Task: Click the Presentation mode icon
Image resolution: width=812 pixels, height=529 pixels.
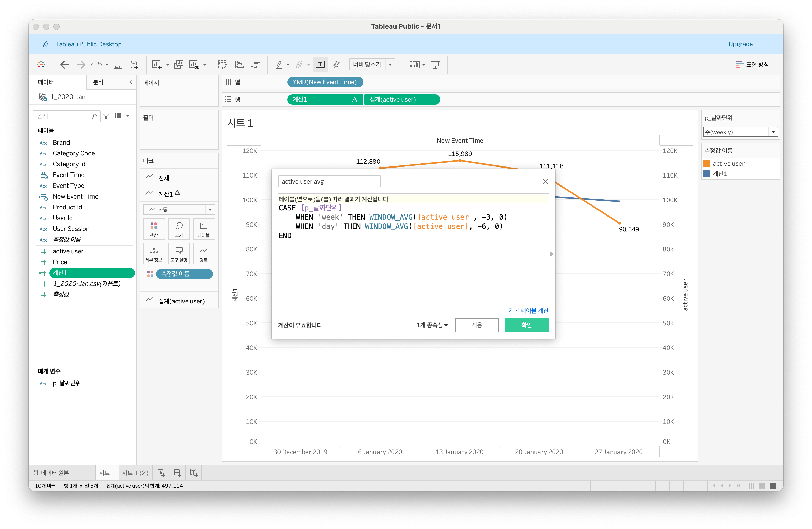Action: [x=435, y=64]
